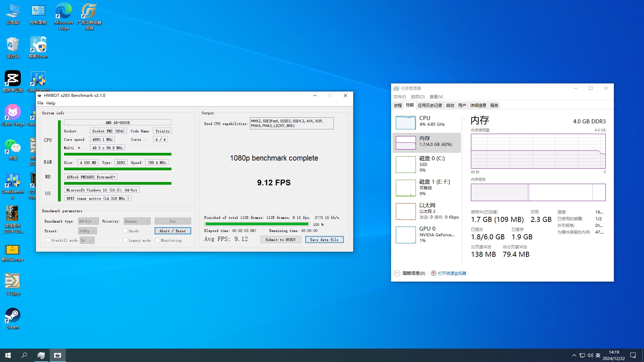Click Submit to HWBOT button
The width and height of the screenshot is (644, 362).
(x=281, y=240)
